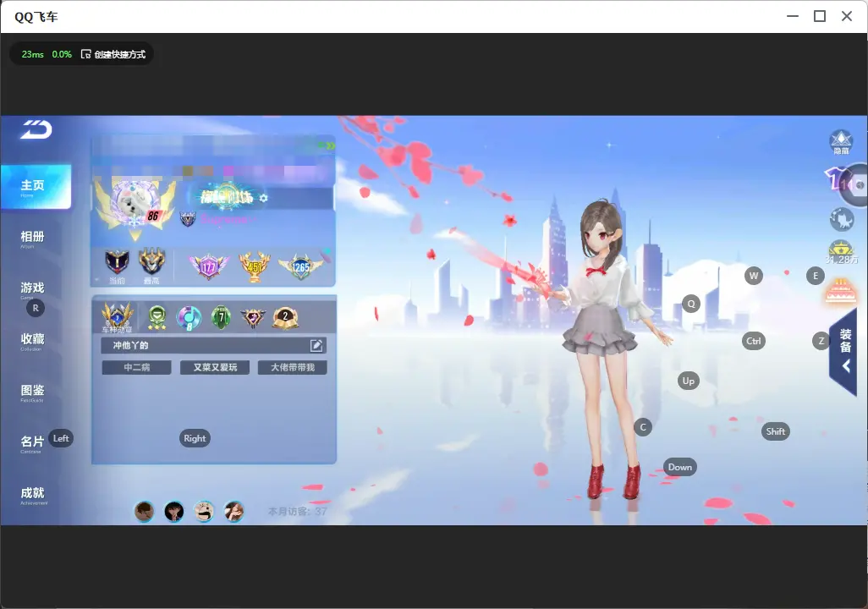Open the 成就 achievement tab
Screen dimensions: 868x609
pyautogui.click(x=32, y=495)
